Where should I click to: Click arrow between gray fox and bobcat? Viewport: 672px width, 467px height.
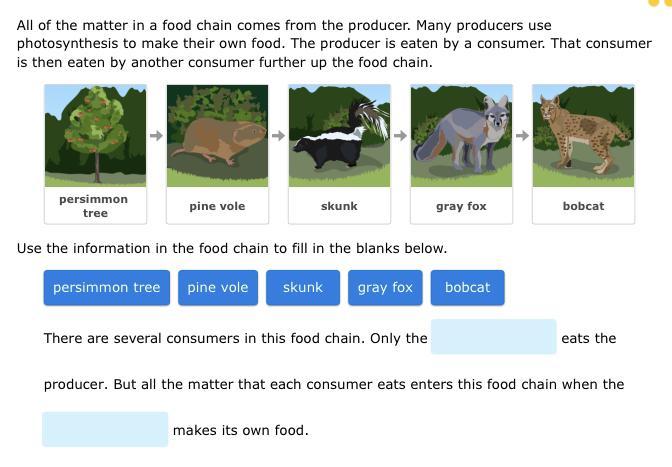coord(522,135)
